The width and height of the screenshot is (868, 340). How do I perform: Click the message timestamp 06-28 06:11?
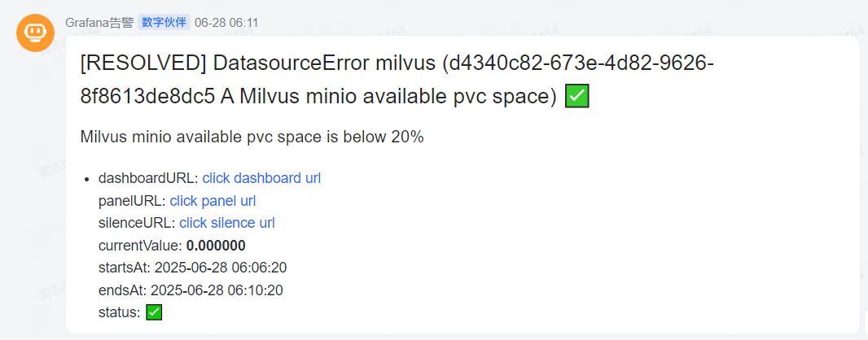pos(227,23)
